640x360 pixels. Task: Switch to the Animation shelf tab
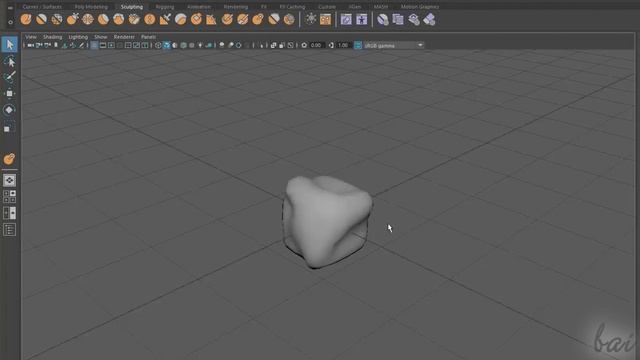click(x=199, y=7)
